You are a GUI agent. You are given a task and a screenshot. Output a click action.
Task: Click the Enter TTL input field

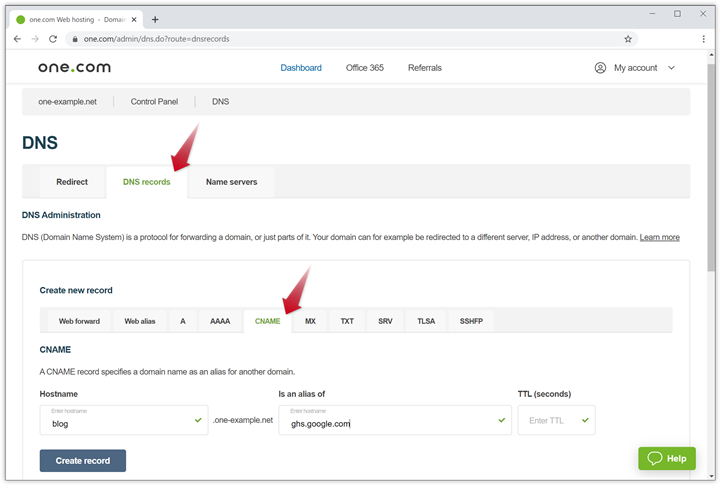550,421
